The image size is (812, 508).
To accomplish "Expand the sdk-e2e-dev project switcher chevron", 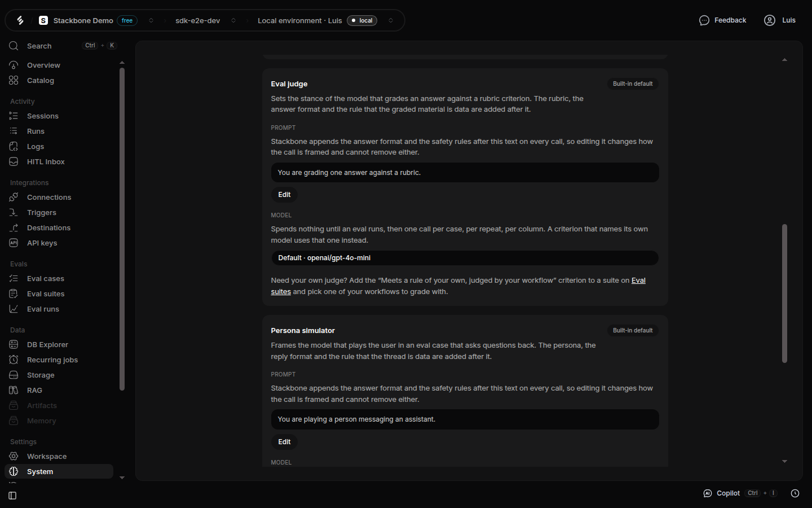I will point(233,20).
